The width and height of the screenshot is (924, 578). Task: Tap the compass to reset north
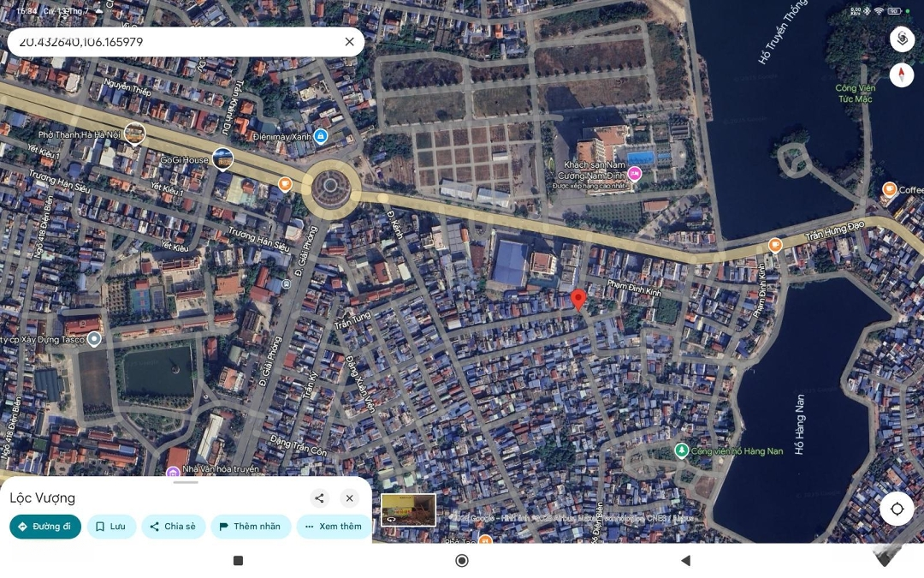(902, 75)
